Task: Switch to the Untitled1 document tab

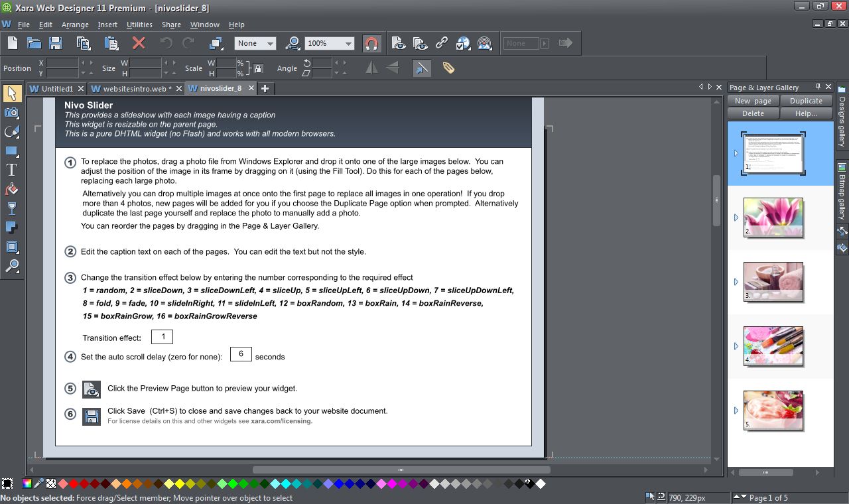Action: [56, 88]
